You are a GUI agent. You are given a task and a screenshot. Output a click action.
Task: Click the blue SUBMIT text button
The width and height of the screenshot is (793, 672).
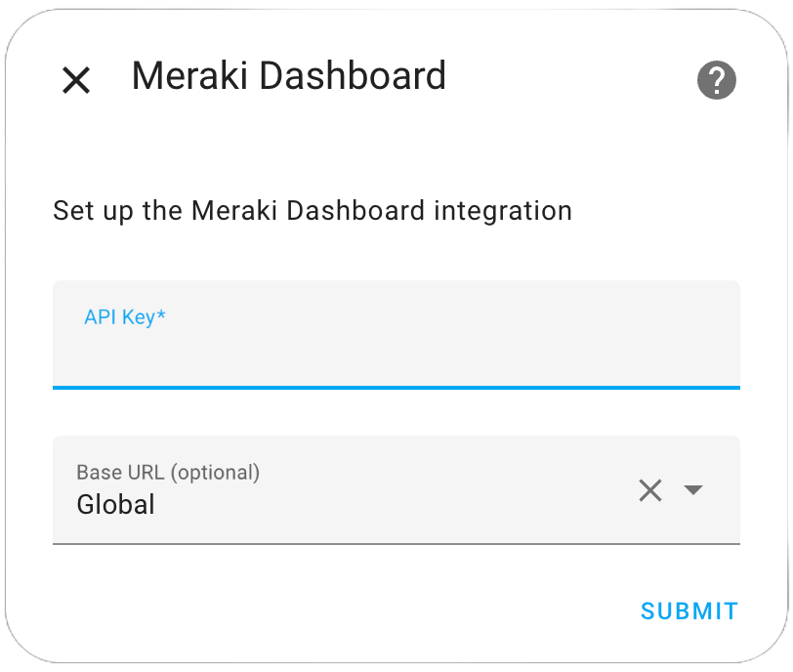(689, 610)
